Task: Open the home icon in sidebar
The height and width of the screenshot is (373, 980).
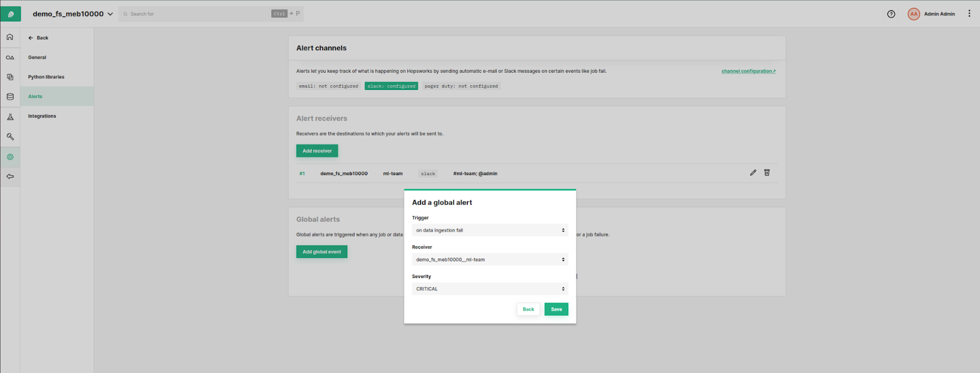Action: coord(10,37)
